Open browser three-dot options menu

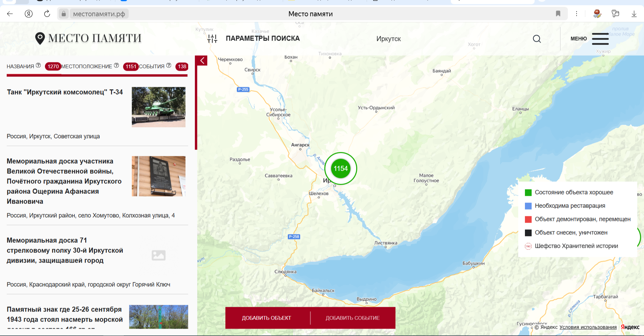[577, 14]
